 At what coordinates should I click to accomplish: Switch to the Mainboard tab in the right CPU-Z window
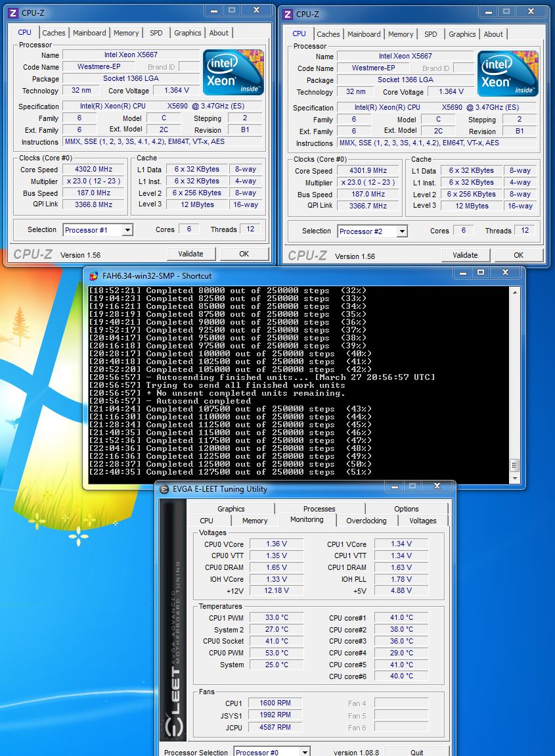click(x=364, y=34)
